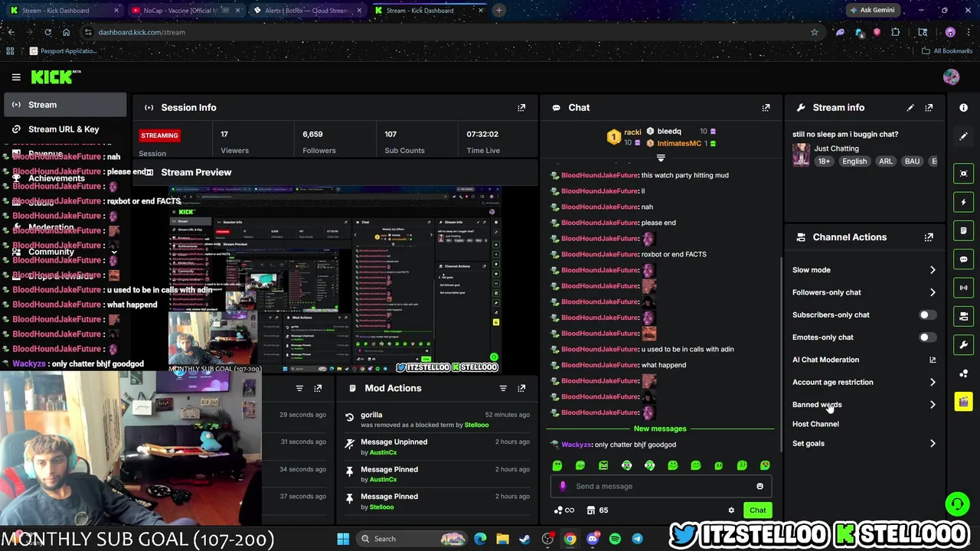Image resolution: width=980 pixels, height=551 pixels.
Task: Open filter options for Mod Actions
Action: tap(503, 388)
